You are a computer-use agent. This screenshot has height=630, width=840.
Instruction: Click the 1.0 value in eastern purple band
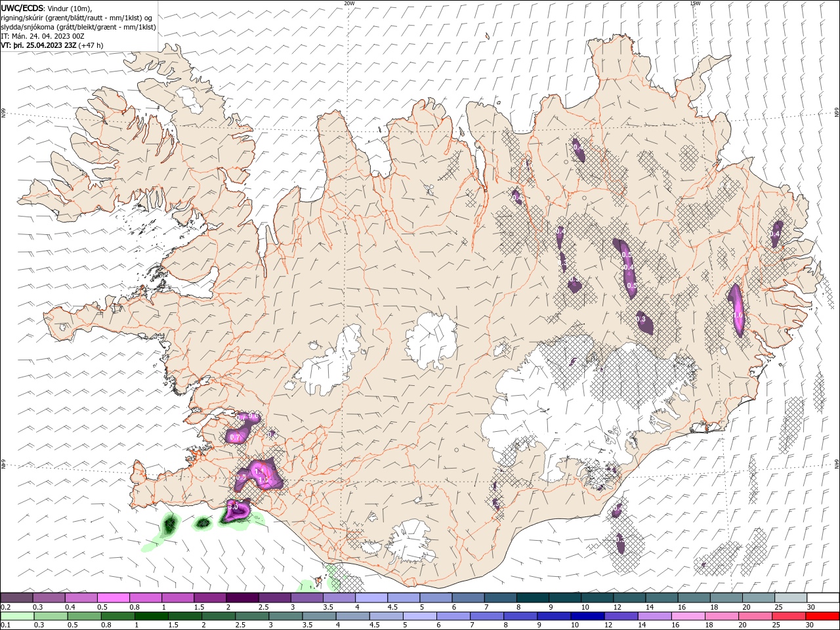click(x=738, y=315)
